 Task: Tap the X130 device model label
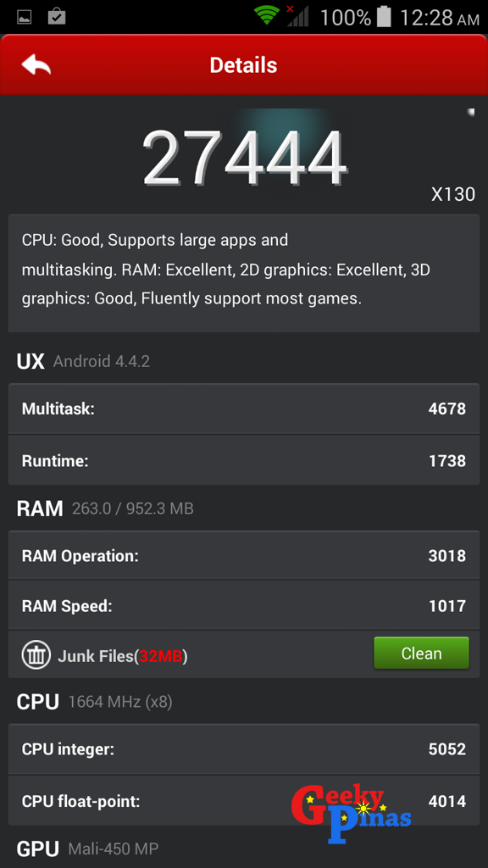tap(453, 194)
